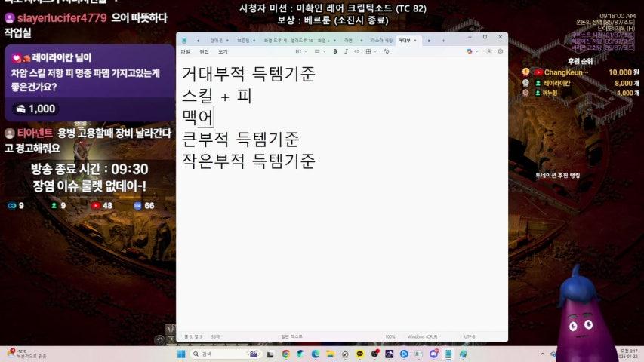
Task: Click the 1,000 donation amount badge
Action: [35, 109]
